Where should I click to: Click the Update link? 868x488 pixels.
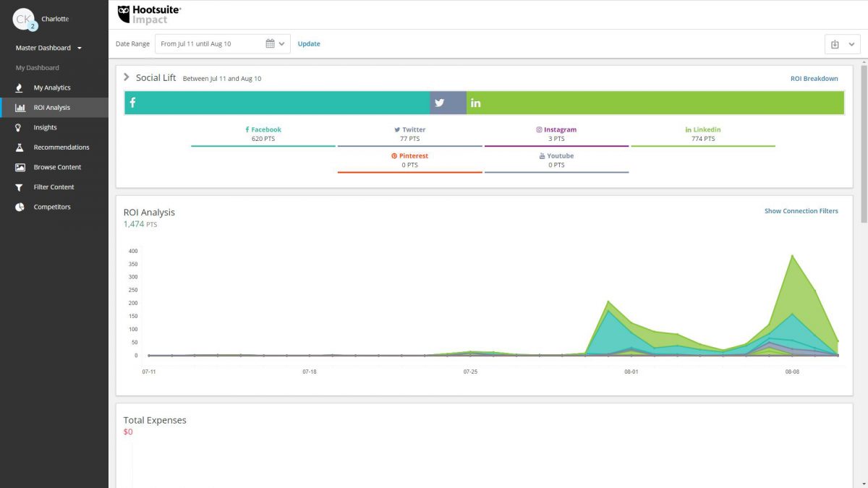coord(309,44)
